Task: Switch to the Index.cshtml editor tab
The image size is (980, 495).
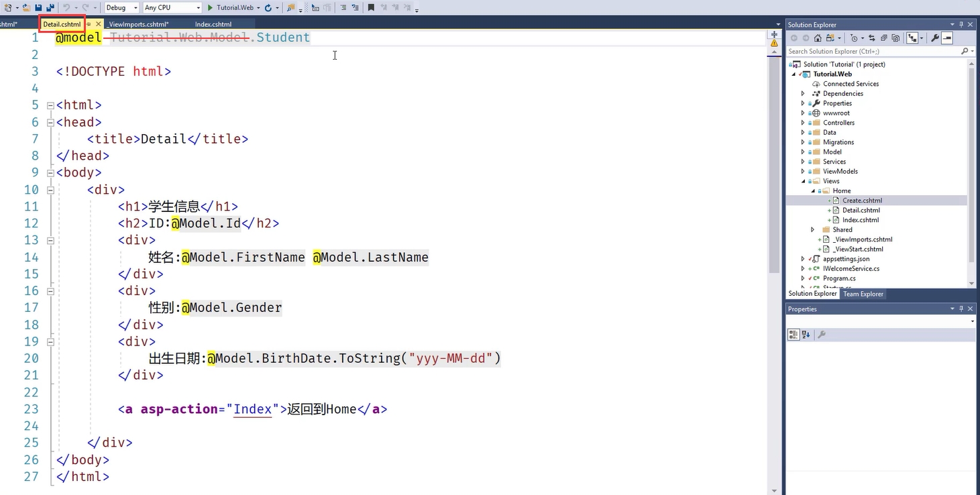Action: (x=213, y=24)
